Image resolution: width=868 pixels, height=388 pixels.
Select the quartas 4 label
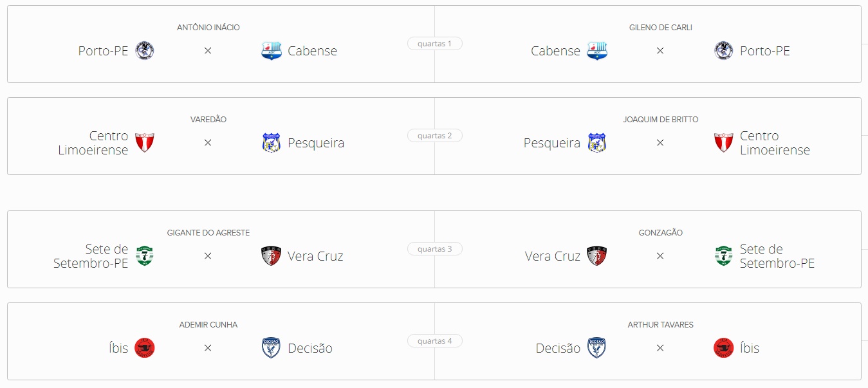434,341
